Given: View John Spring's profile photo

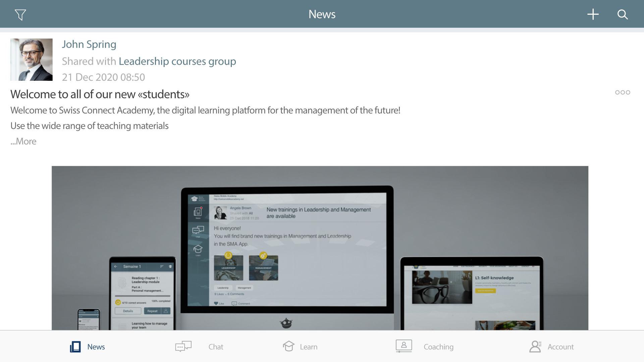Looking at the screenshot, I should 32,60.
